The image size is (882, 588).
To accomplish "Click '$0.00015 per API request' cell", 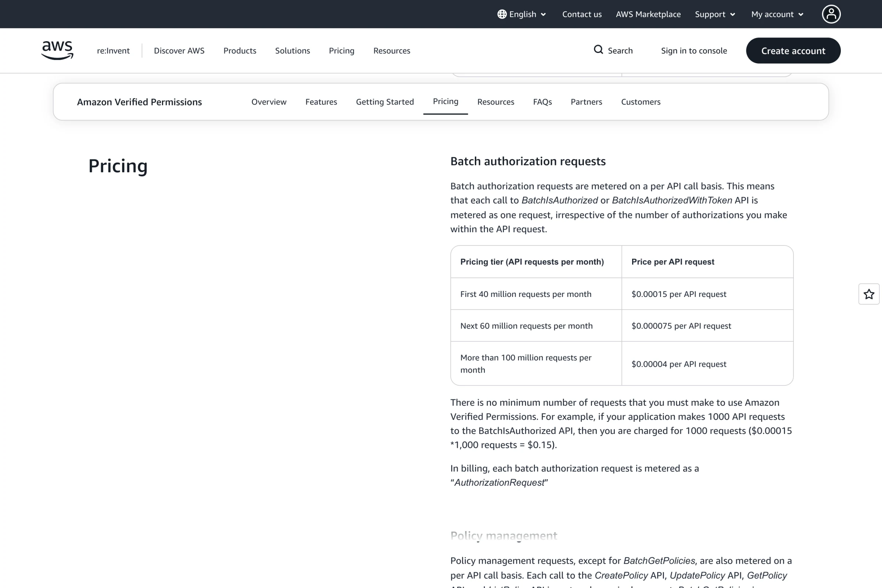I will click(x=707, y=294).
